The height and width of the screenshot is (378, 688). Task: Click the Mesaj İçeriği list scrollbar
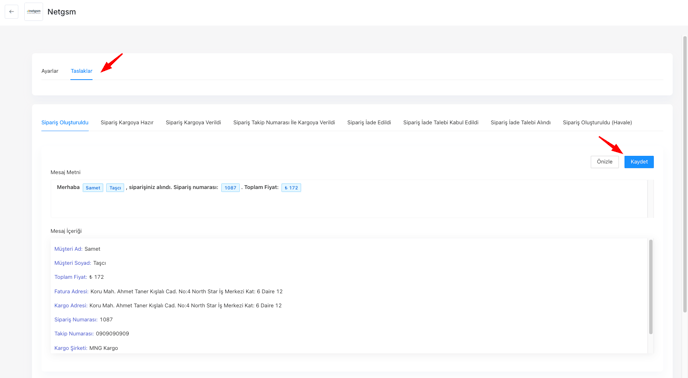[651, 287]
